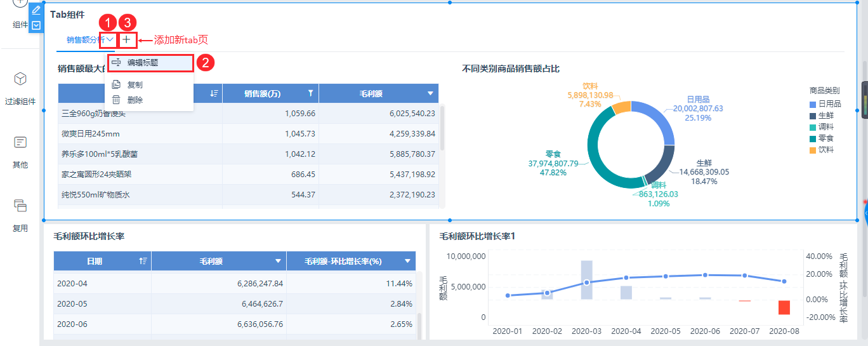Select the date cell 2020-06
Viewport: 868px width, 346px height.
(x=102, y=324)
